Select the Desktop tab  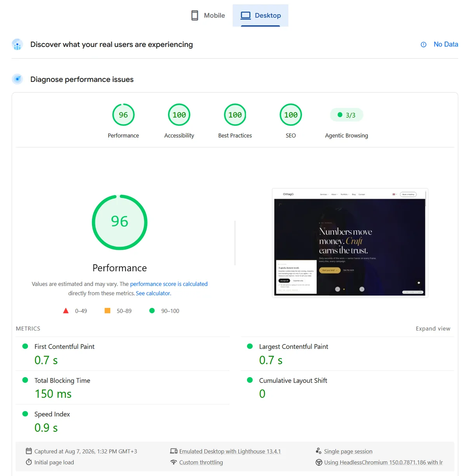coord(261,16)
